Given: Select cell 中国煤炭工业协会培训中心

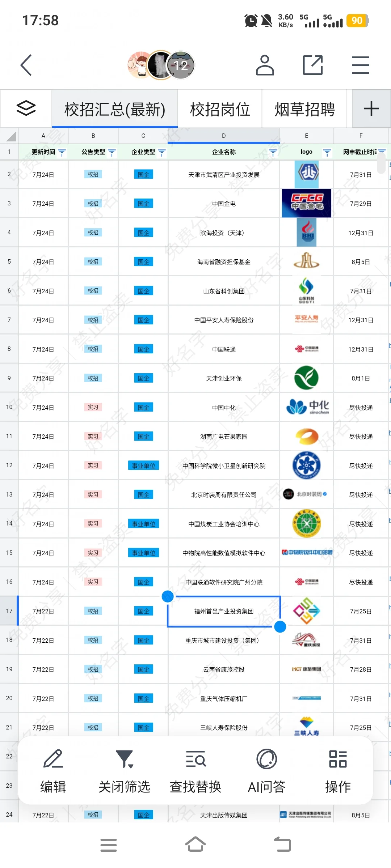Looking at the screenshot, I should pos(224,524).
